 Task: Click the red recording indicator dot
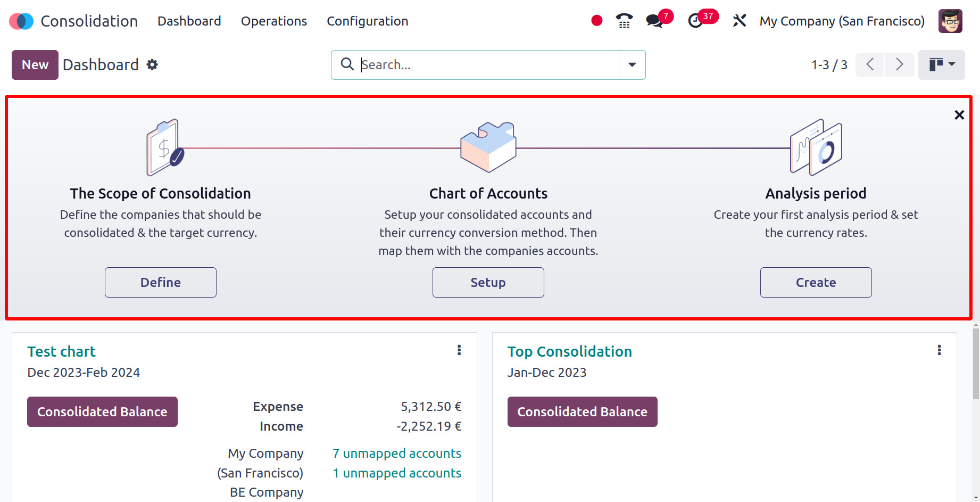click(x=596, y=21)
